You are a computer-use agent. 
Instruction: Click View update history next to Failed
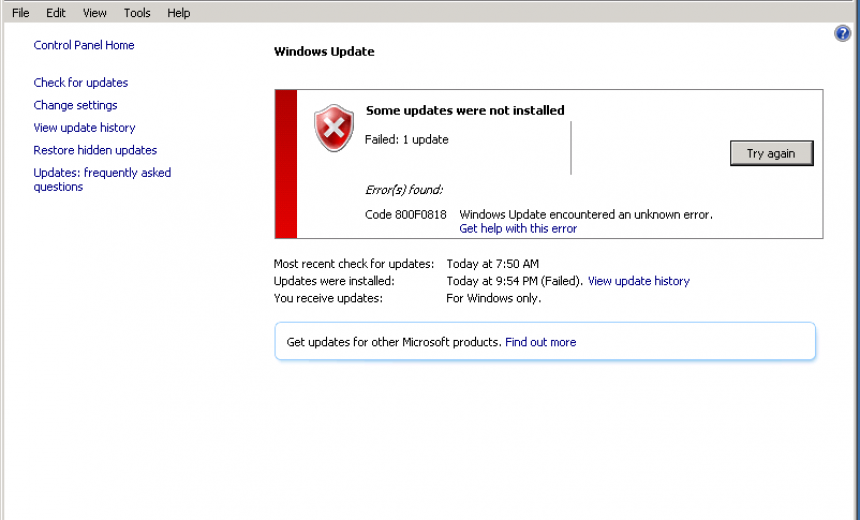coord(638,281)
